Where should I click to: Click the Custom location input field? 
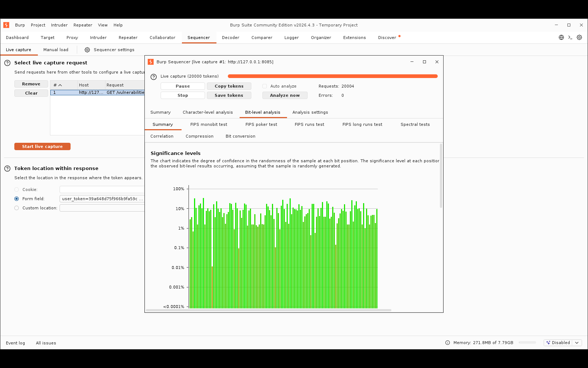[x=102, y=208]
